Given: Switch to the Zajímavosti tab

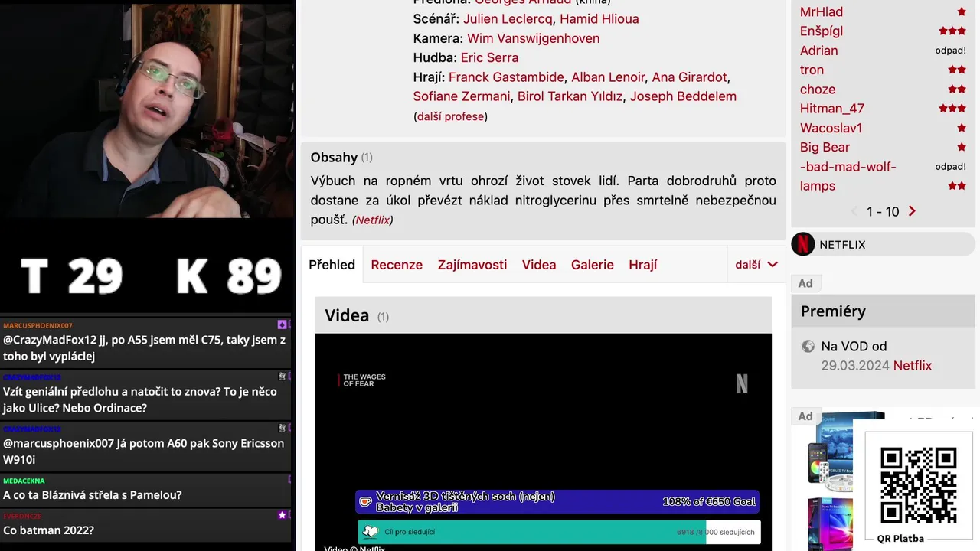Looking at the screenshot, I should click(x=472, y=265).
